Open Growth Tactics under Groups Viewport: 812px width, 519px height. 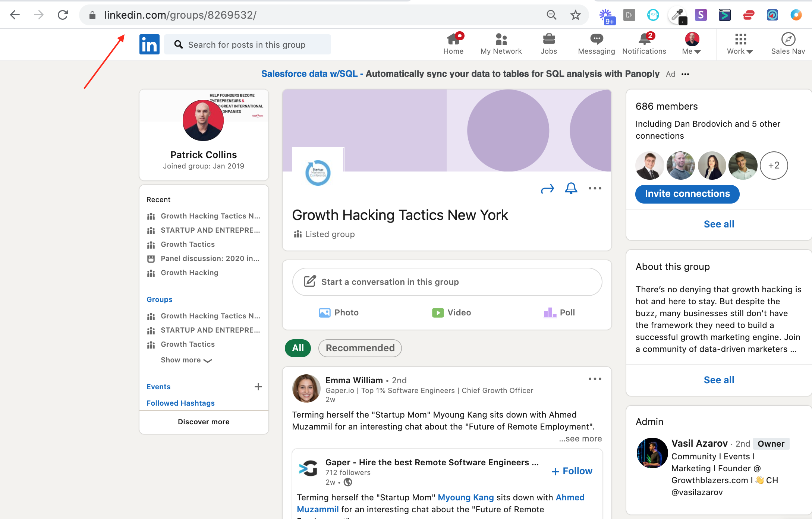coord(188,344)
